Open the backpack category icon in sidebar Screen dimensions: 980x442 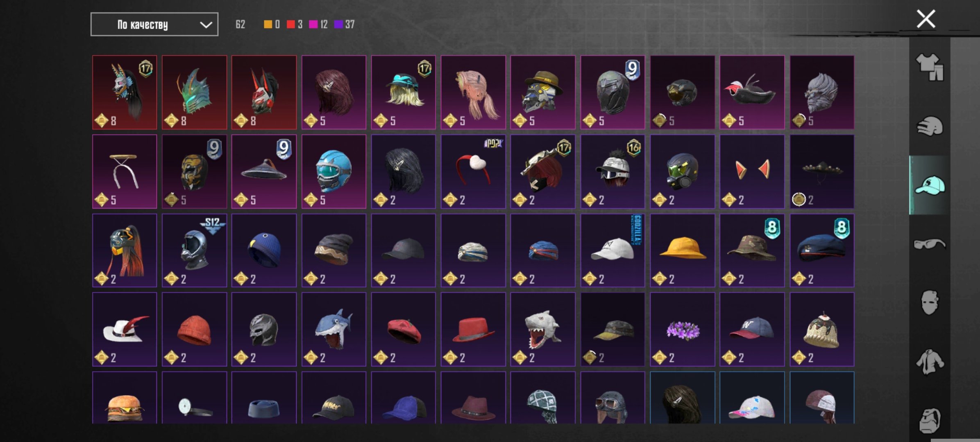coord(930,420)
